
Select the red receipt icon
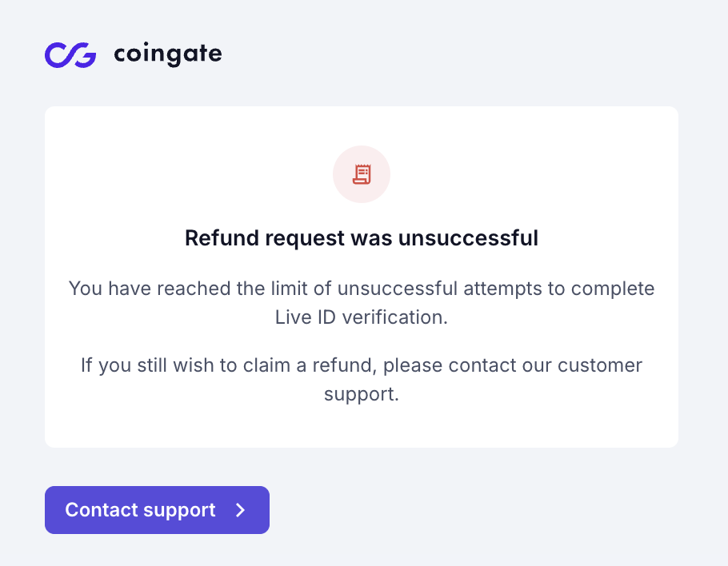362,174
